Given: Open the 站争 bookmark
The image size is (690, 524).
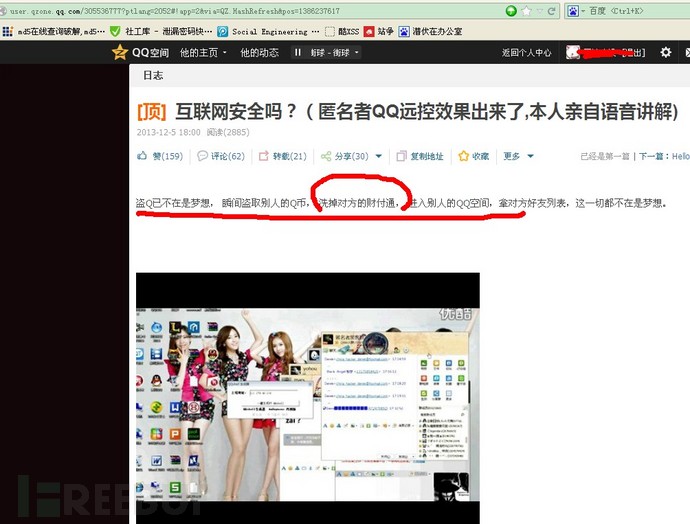Looking at the screenshot, I should pyautogui.click(x=379, y=31).
